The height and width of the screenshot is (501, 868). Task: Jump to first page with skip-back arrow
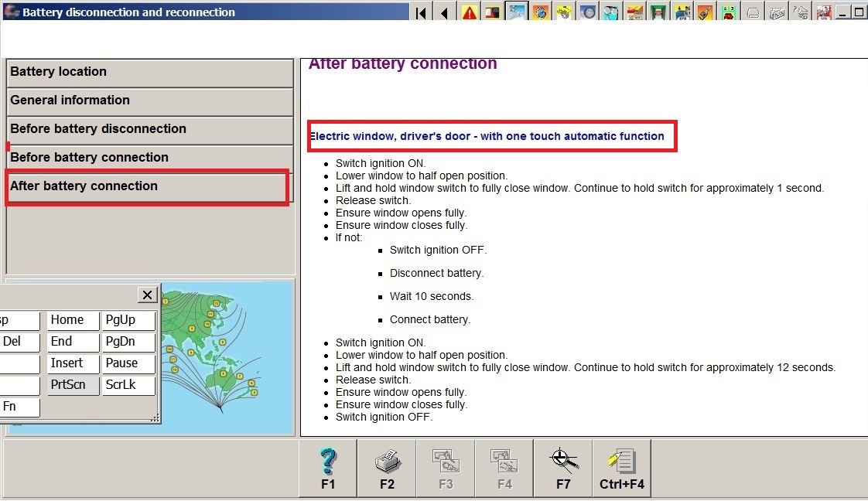coord(421,12)
